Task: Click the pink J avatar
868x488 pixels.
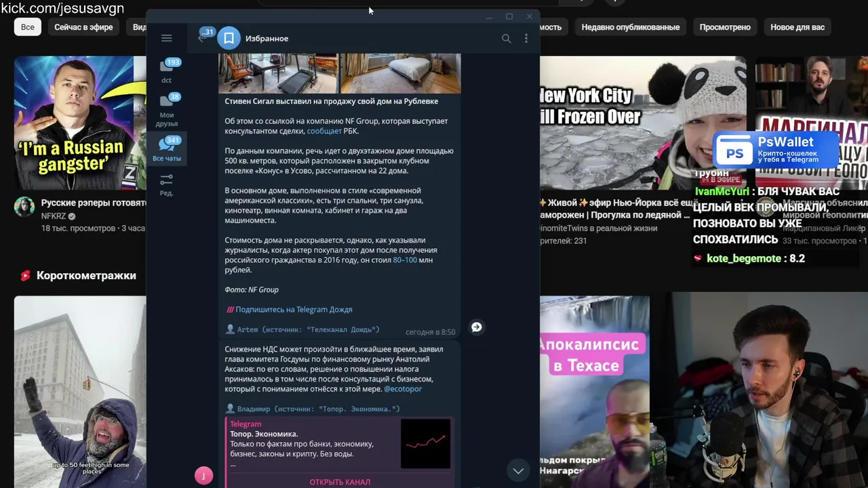Action: [203, 476]
